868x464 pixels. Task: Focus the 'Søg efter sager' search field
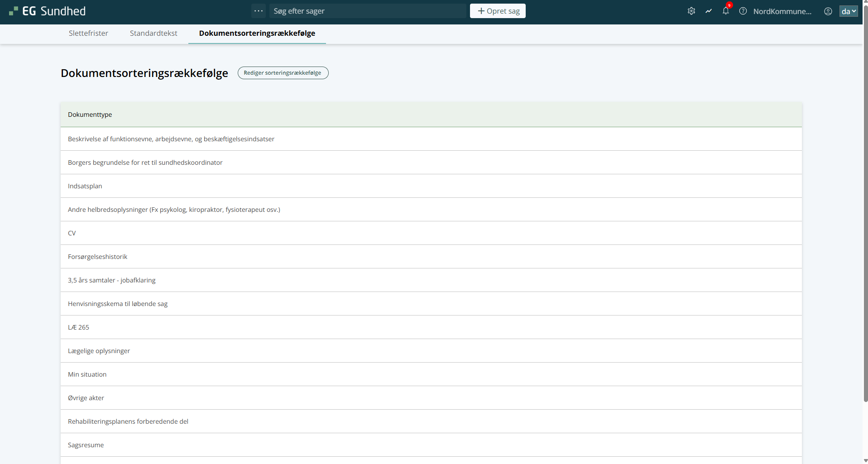367,11
